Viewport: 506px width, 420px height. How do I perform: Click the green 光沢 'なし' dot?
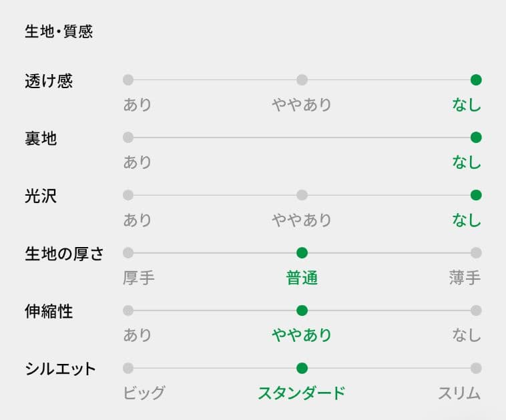point(476,195)
